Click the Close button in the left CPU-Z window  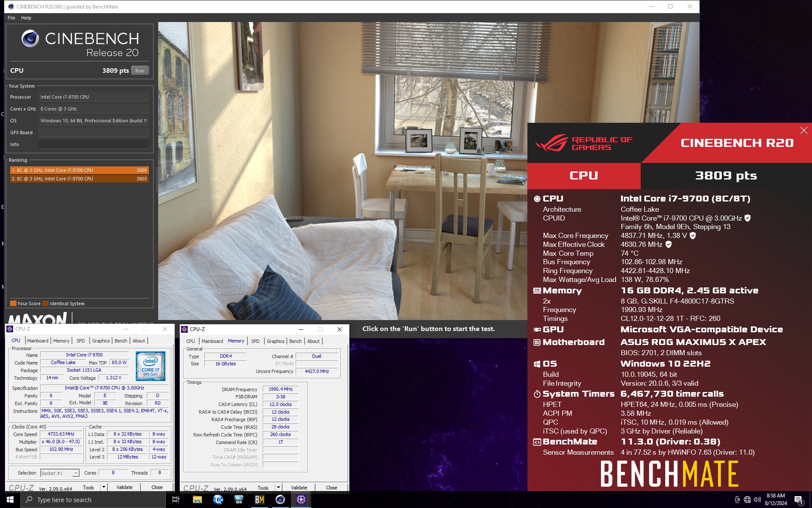tap(157, 487)
